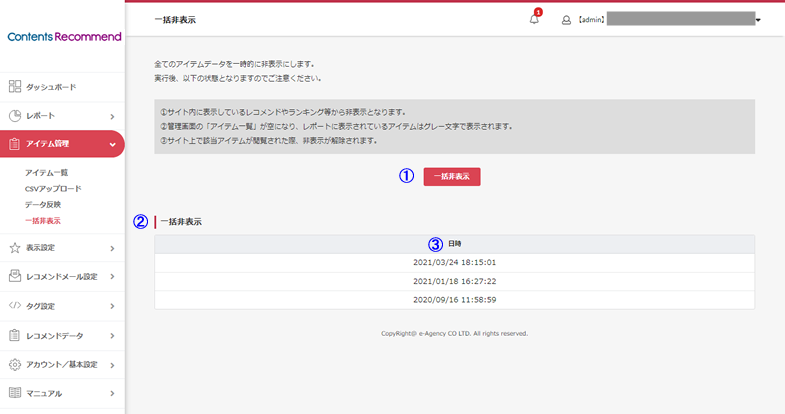The height and width of the screenshot is (414, 785).
Task: Click the notice line starting ②管理画面の
Action: [x=336, y=127]
